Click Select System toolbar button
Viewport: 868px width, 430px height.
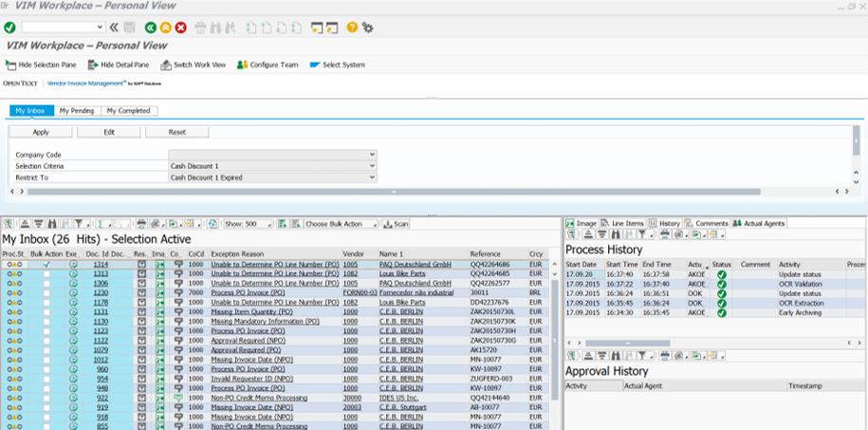point(337,65)
